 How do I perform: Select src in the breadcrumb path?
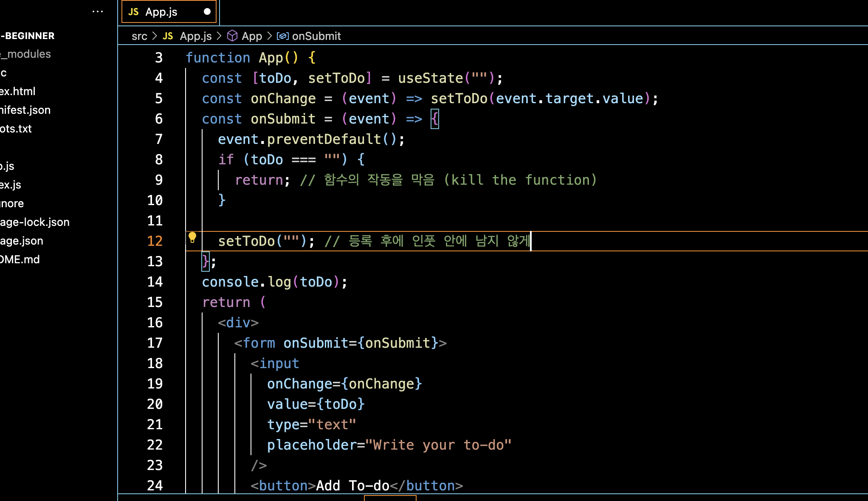[139, 36]
